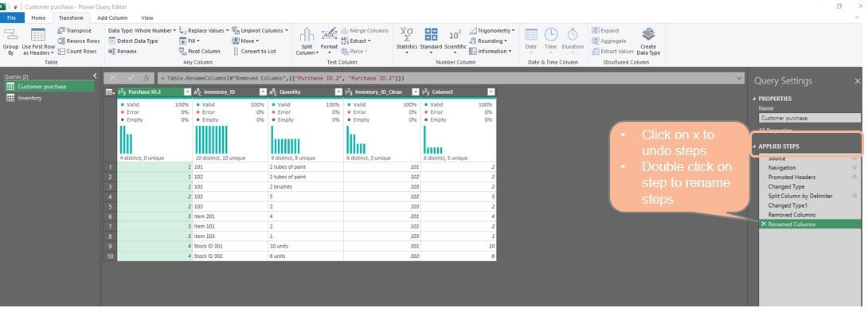Screen dimensions: 868x312
Task: Click Convert to List
Action: tap(254, 51)
